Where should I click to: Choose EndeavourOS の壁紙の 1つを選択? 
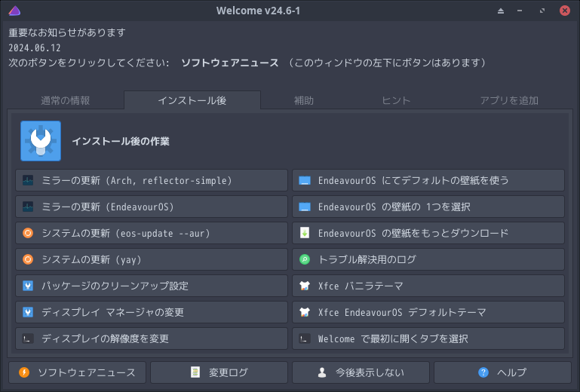[428, 207]
